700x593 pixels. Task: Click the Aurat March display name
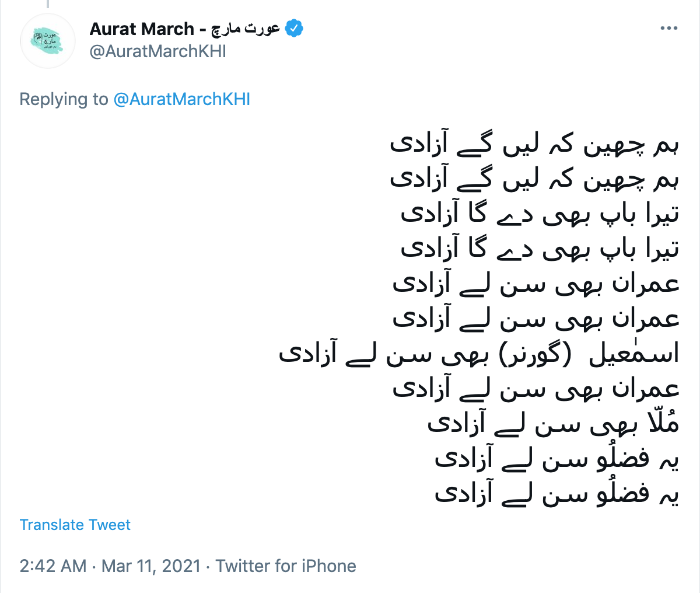point(142,29)
